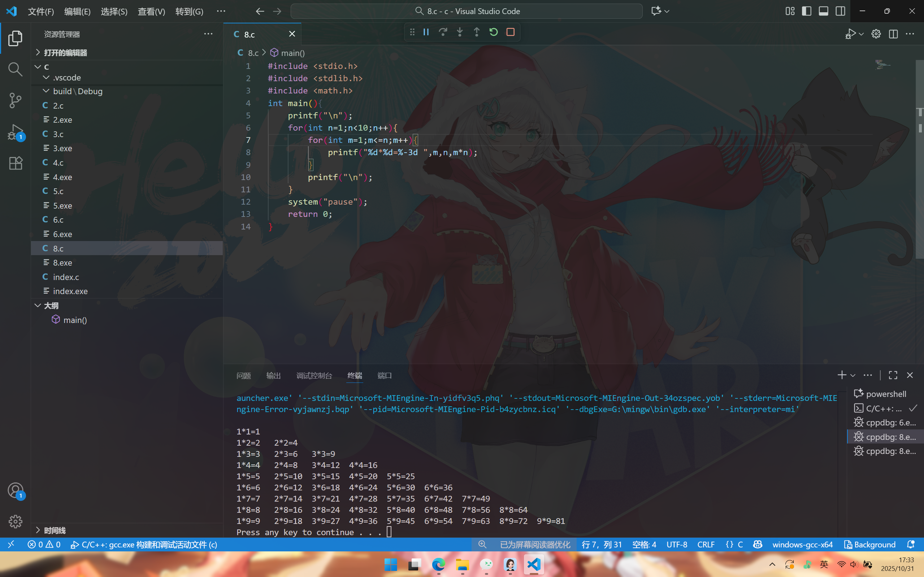Expand the 打开的编辑器 section

click(65, 53)
